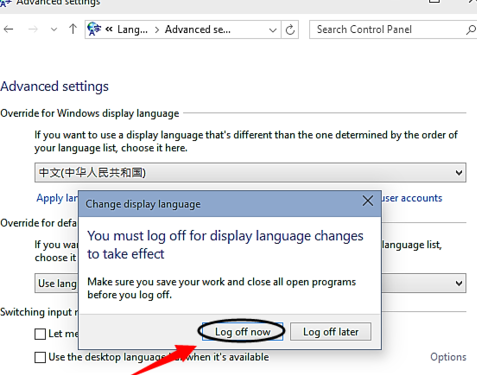Screen dimensions: 477x375
Task: Open the recent locations chevron
Action: coord(54,30)
